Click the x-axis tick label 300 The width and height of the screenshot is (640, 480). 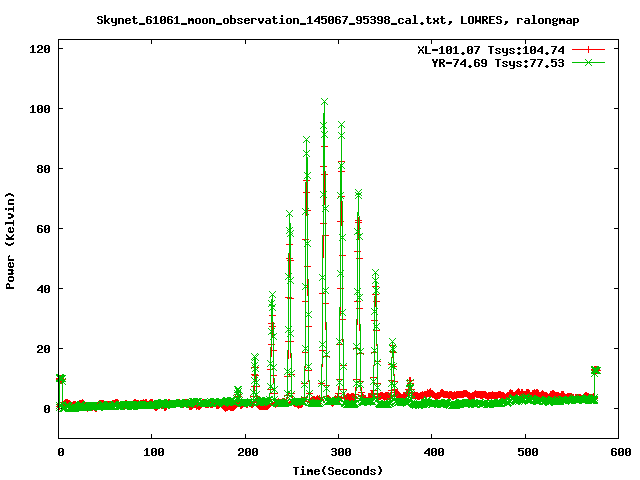click(341, 452)
